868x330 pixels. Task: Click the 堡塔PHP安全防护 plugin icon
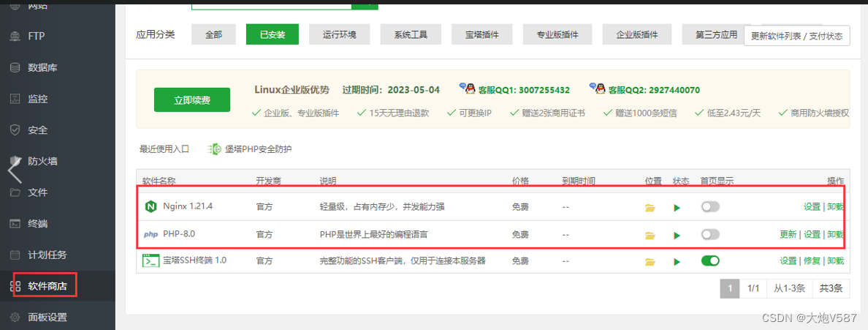click(214, 149)
